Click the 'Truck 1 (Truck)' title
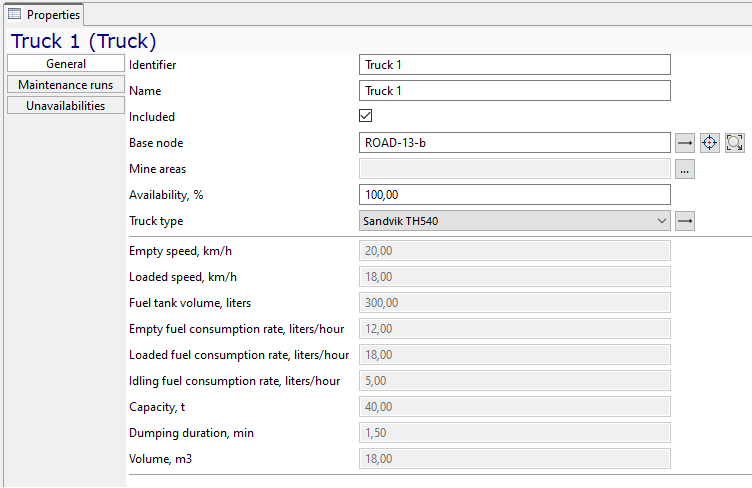 [x=83, y=41]
